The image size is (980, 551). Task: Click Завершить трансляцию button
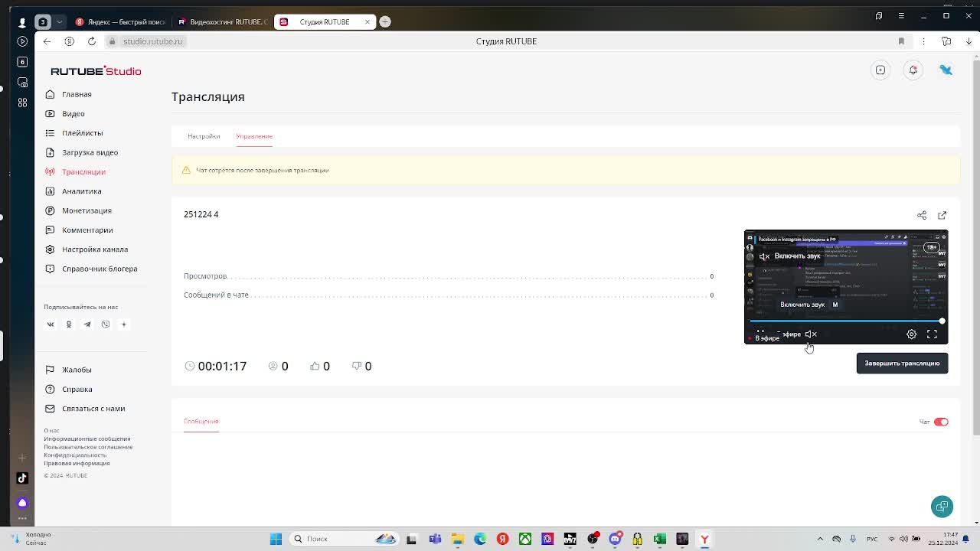click(x=902, y=364)
